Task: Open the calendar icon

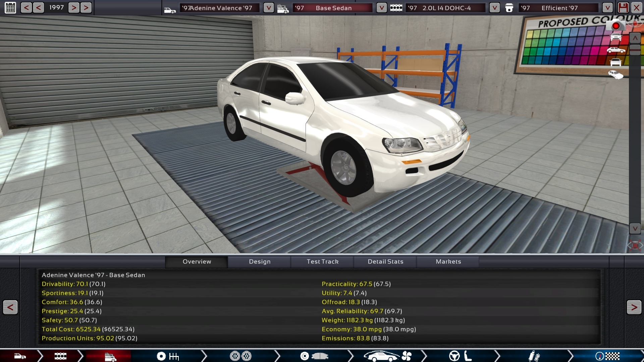Action: [x=10, y=7]
